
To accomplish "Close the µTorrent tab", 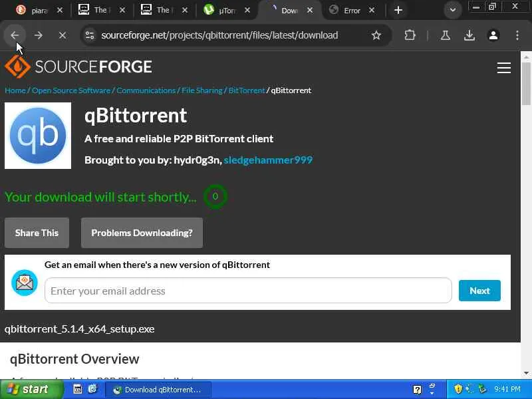I will click(x=247, y=11).
